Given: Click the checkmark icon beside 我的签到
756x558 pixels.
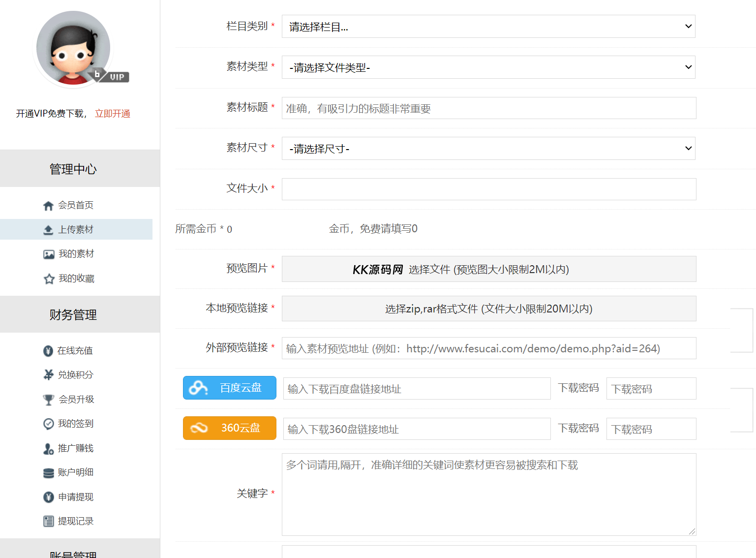Looking at the screenshot, I should click(x=48, y=424).
